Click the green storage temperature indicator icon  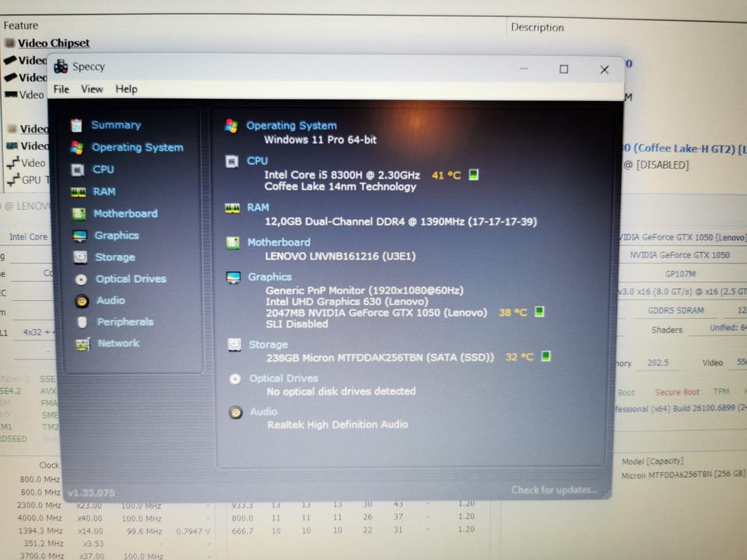click(546, 355)
